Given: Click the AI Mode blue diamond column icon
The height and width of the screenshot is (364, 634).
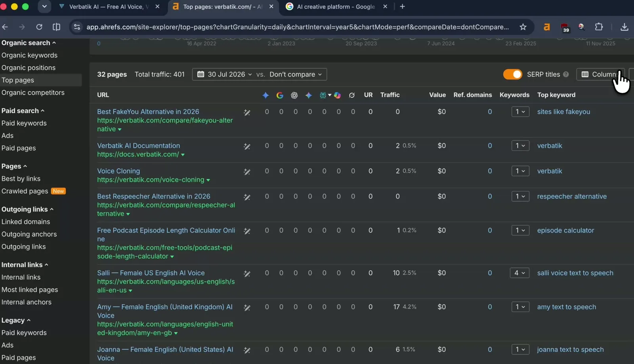Looking at the screenshot, I should click(309, 95).
